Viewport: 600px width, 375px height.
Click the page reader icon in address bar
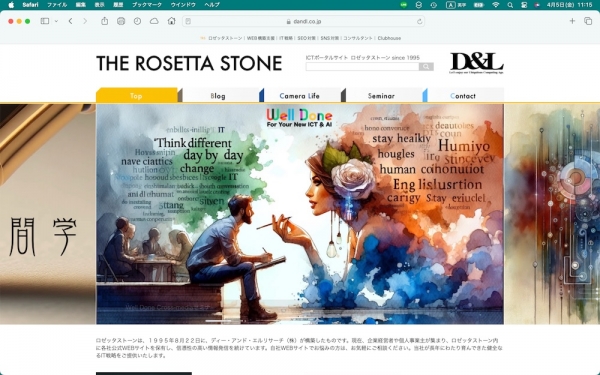coord(188,21)
